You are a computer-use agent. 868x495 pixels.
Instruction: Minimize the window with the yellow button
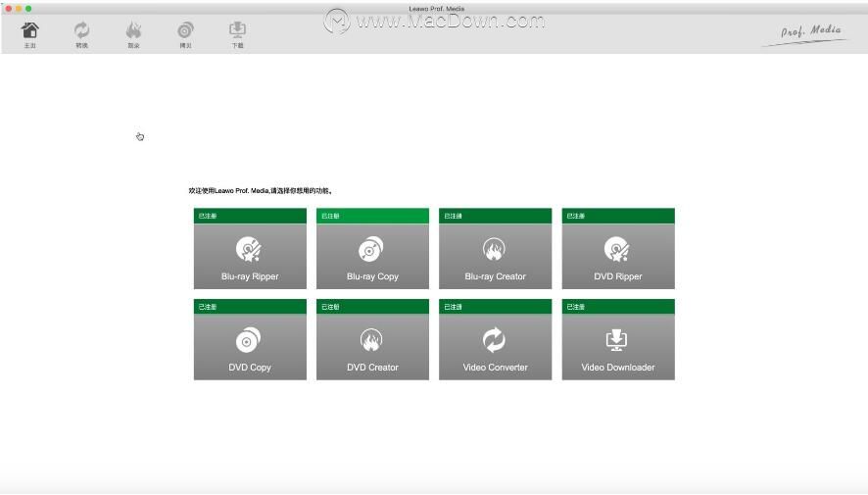coord(19,8)
